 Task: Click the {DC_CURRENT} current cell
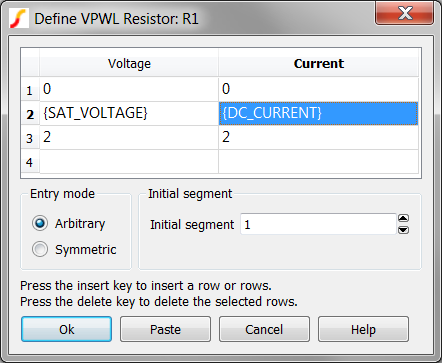tap(318, 113)
